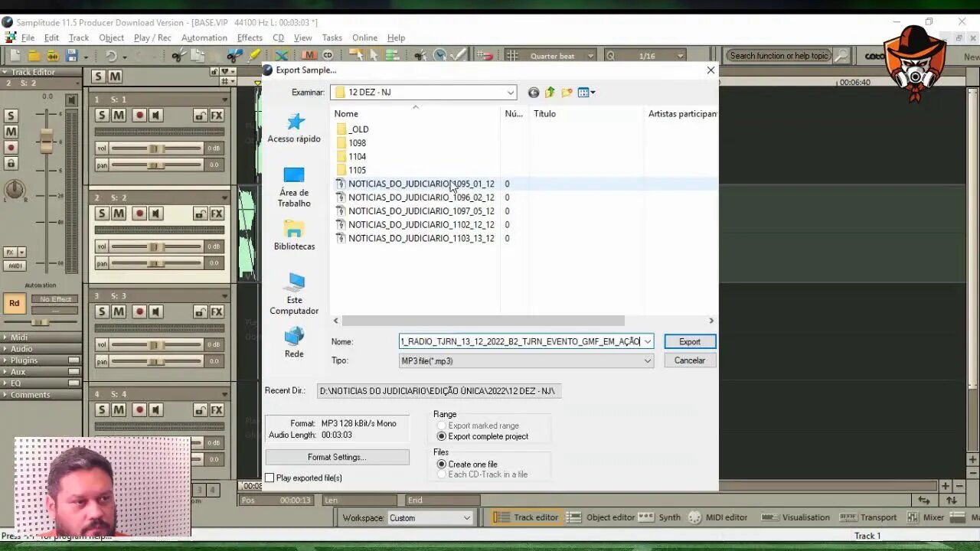Go back using dialog back arrow icon
980x551 pixels.
(534, 93)
